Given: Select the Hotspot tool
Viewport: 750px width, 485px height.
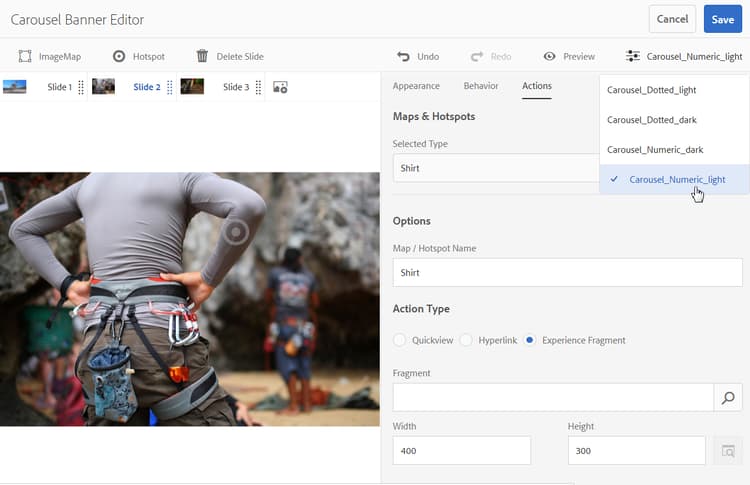Looking at the screenshot, I should click(x=139, y=56).
